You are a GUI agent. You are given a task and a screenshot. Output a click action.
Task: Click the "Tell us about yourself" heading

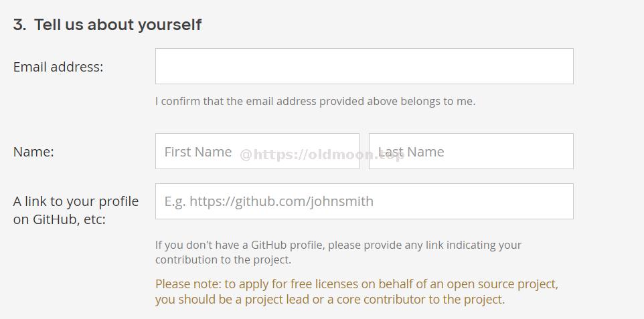click(x=118, y=25)
